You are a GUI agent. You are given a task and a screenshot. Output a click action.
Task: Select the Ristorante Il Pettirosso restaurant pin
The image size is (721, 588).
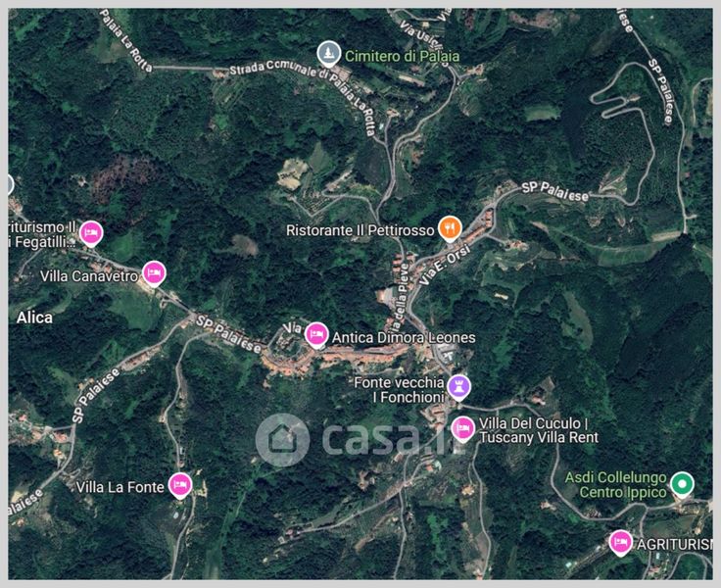pyautogui.click(x=450, y=228)
